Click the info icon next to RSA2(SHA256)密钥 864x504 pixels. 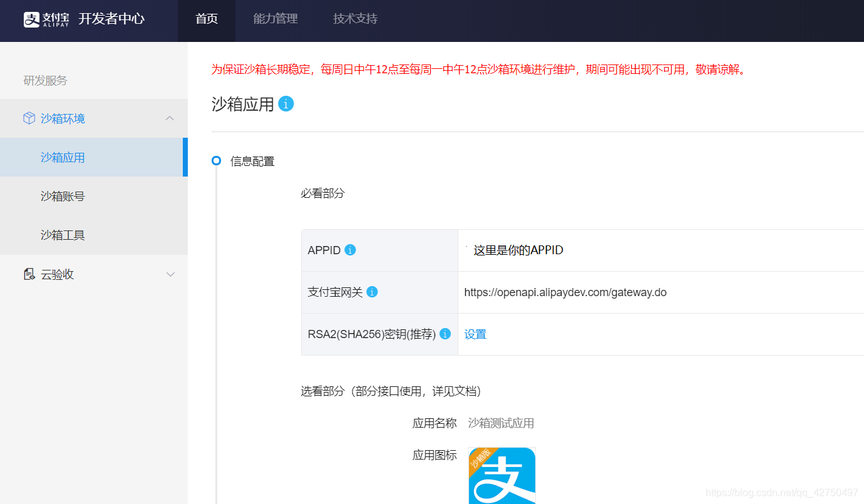point(445,334)
